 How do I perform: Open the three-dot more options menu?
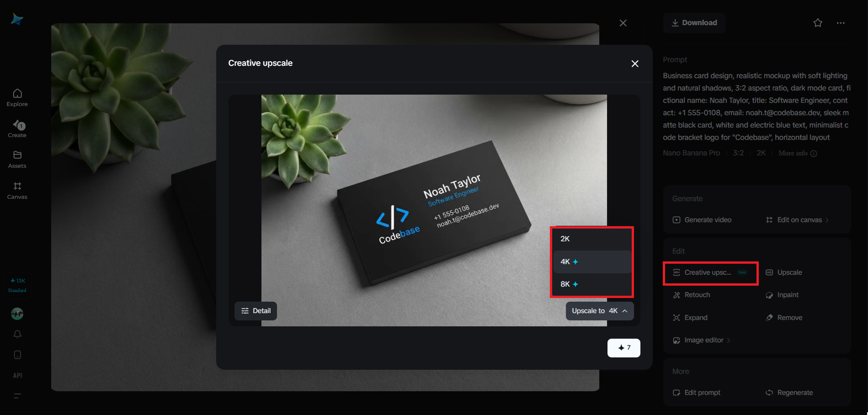coord(841,23)
